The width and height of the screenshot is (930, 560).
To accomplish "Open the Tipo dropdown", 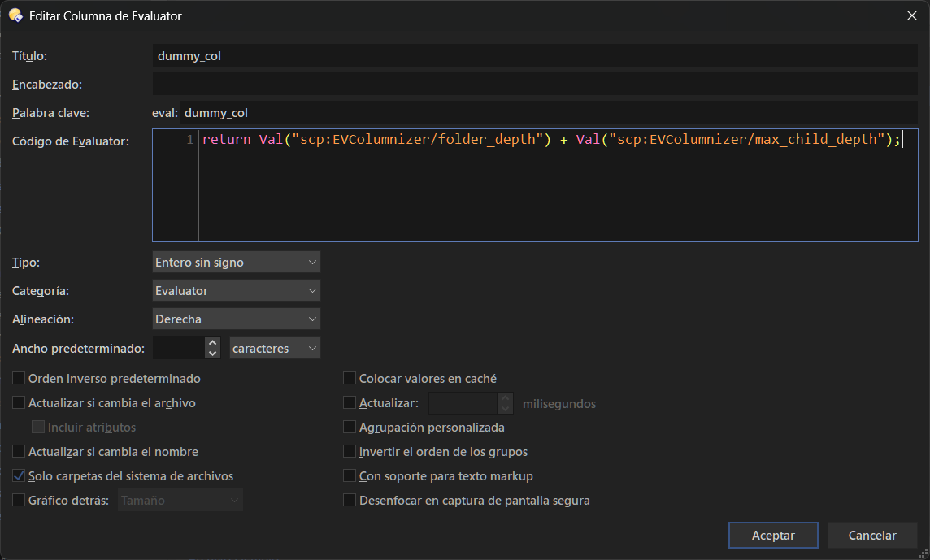I will pyautogui.click(x=236, y=263).
